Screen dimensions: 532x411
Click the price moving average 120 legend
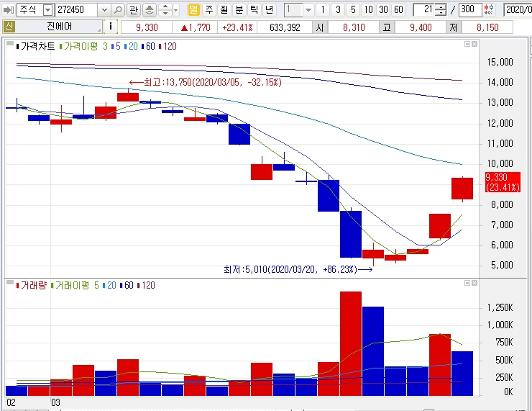[168, 46]
